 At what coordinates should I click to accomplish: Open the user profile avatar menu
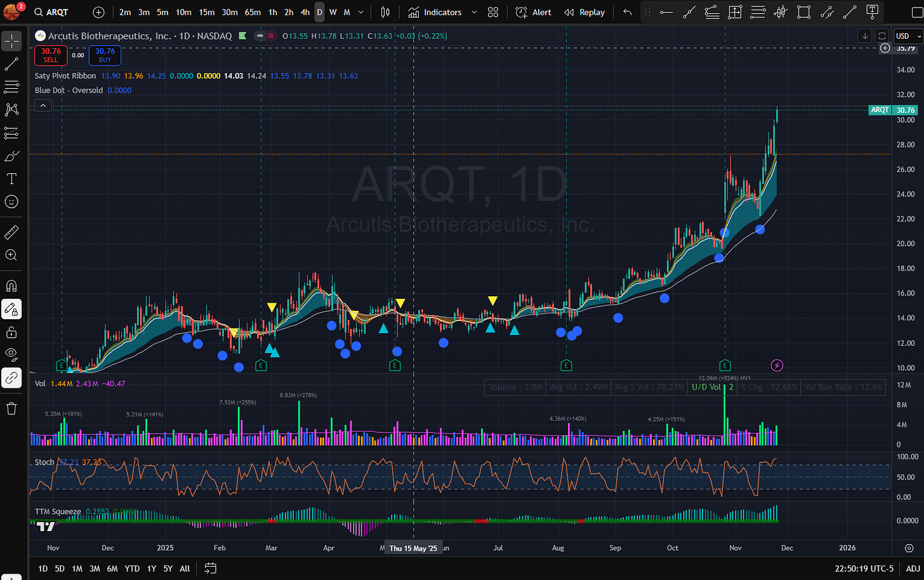coord(12,11)
